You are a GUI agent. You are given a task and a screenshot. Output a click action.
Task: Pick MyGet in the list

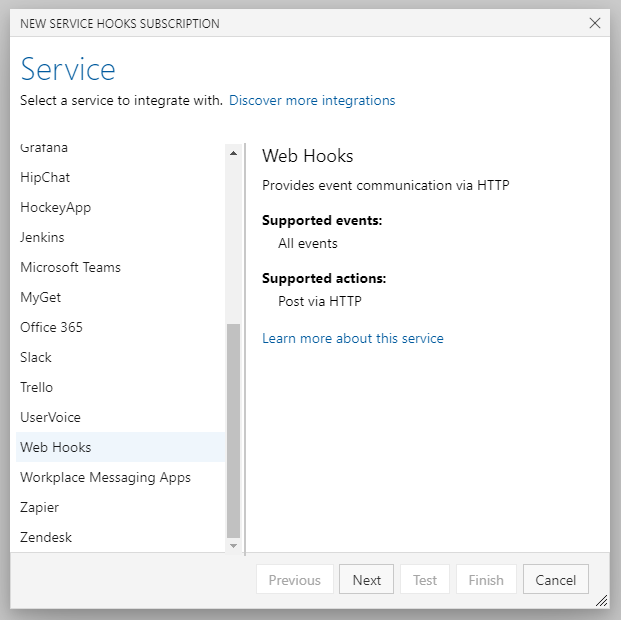(x=120, y=297)
